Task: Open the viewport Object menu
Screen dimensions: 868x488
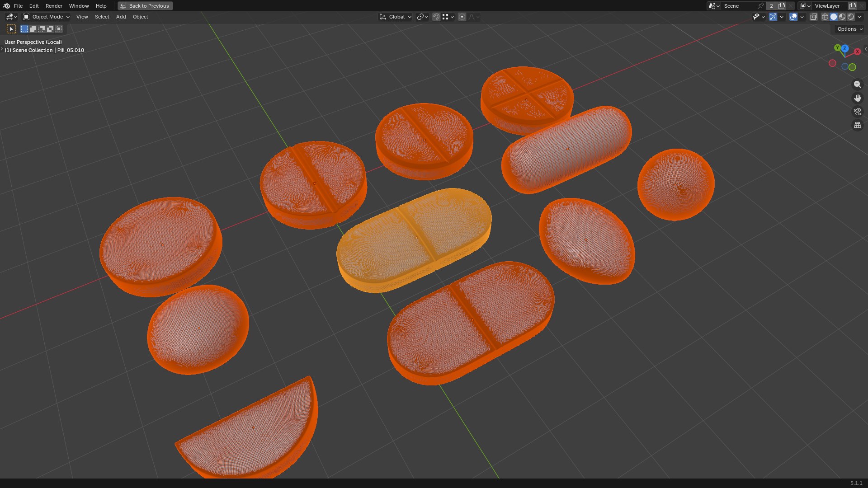Action: [140, 17]
